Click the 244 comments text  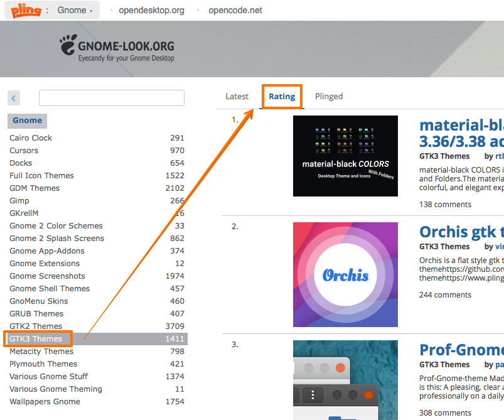pos(445,295)
